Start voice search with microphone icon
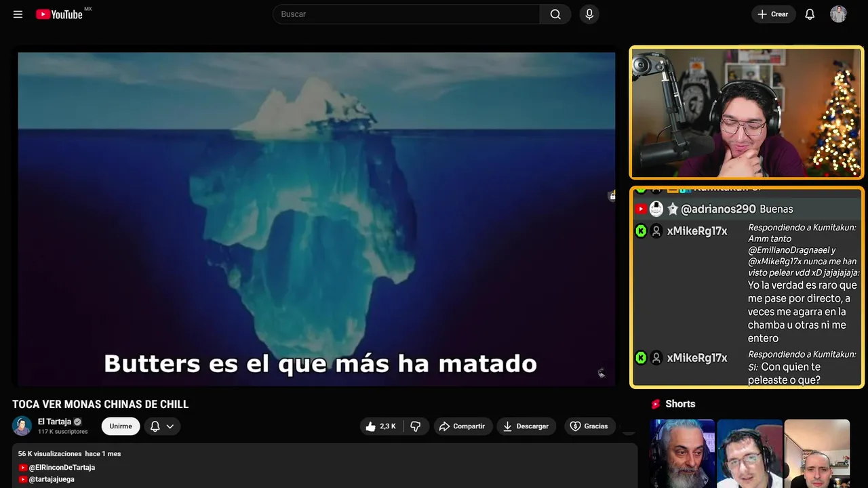The image size is (868, 488). pyautogui.click(x=589, y=14)
